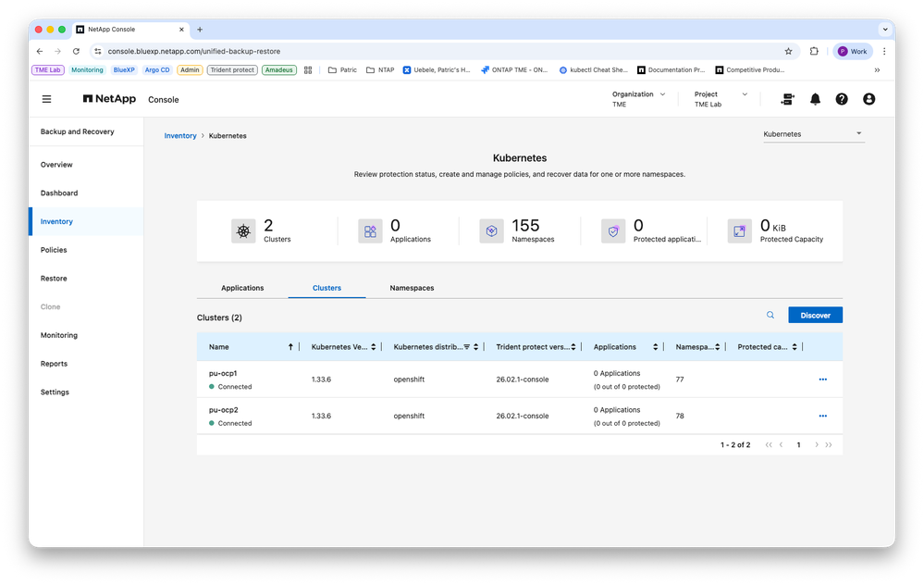Image resolution: width=924 pixels, height=585 pixels.
Task: Sort by Name column arrow
Action: [290, 347]
